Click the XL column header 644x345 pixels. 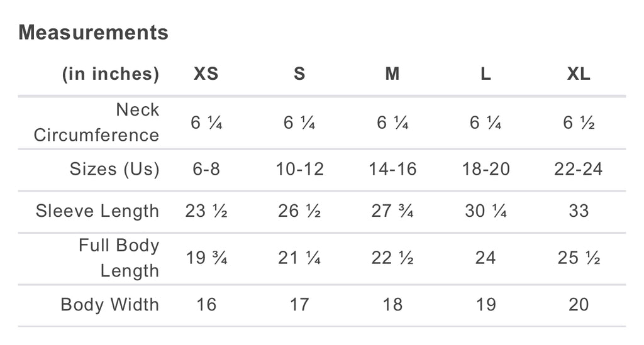pyautogui.click(x=579, y=74)
